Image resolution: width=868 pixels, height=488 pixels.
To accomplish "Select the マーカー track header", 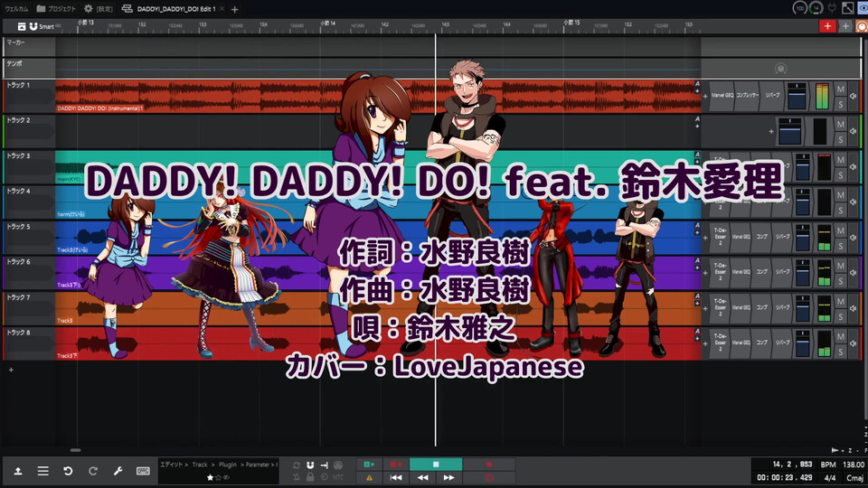I will (29, 46).
